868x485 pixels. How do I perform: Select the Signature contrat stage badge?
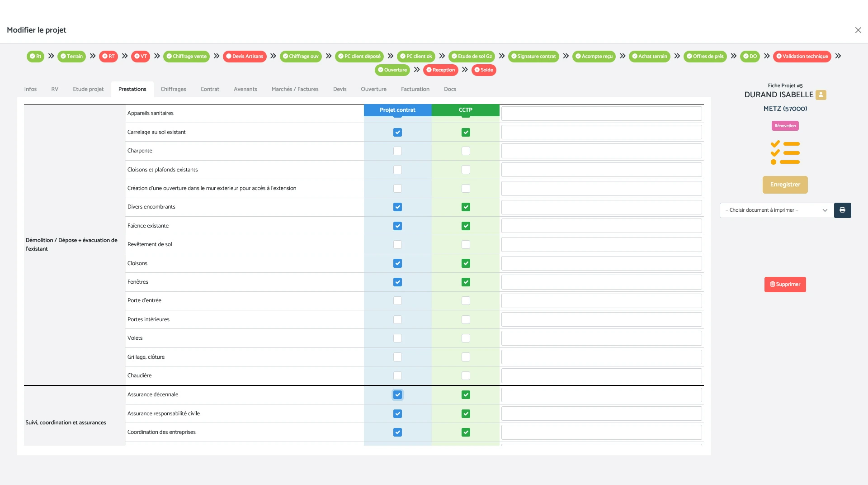point(533,57)
